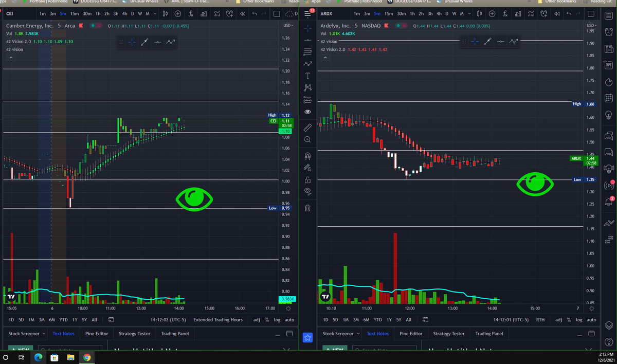Open news panel icon in right sidebar

[x=608, y=49]
